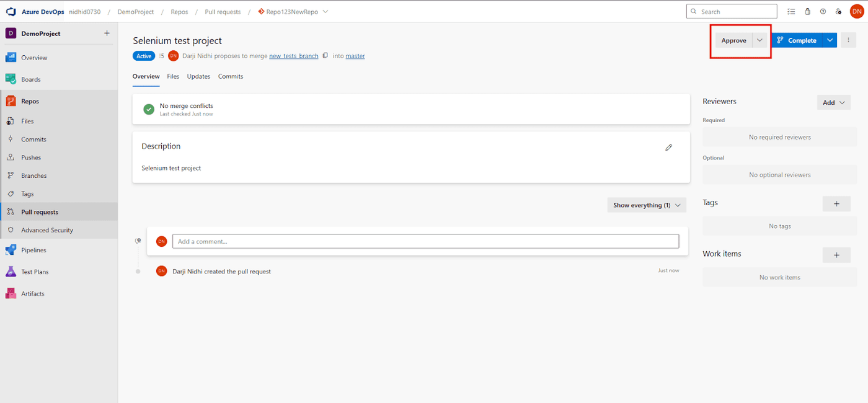Viewport: 868px width, 403px height.
Task: Click the nidhid0730 organization breadcrumb
Action: [x=85, y=12]
